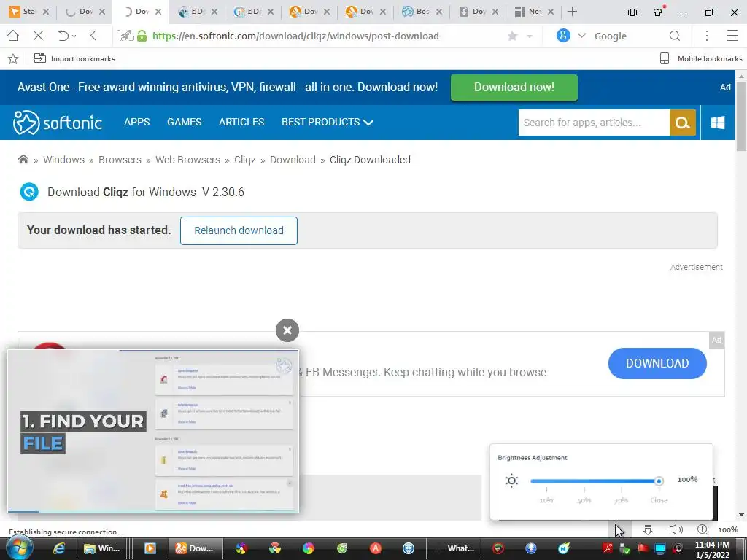
Task: Open the status bar downloads icon
Action: click(x=648, y=529)
